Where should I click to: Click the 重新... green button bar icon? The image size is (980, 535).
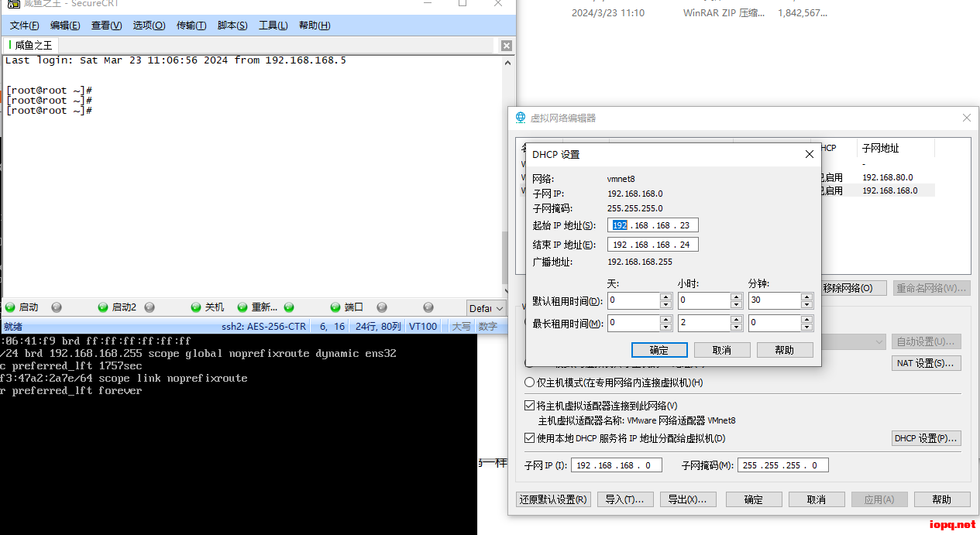click(x=242, y=307)
